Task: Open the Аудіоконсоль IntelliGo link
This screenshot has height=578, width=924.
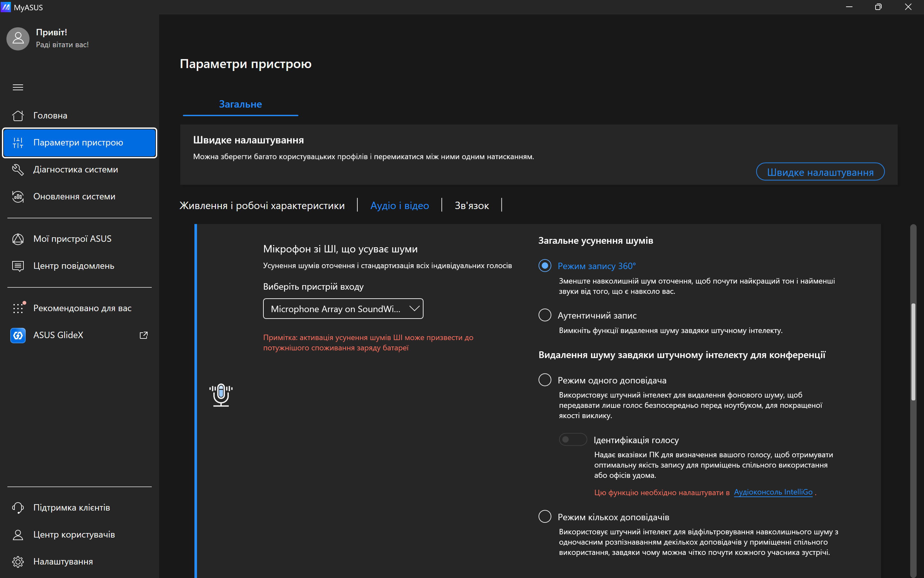Action: 773,492
